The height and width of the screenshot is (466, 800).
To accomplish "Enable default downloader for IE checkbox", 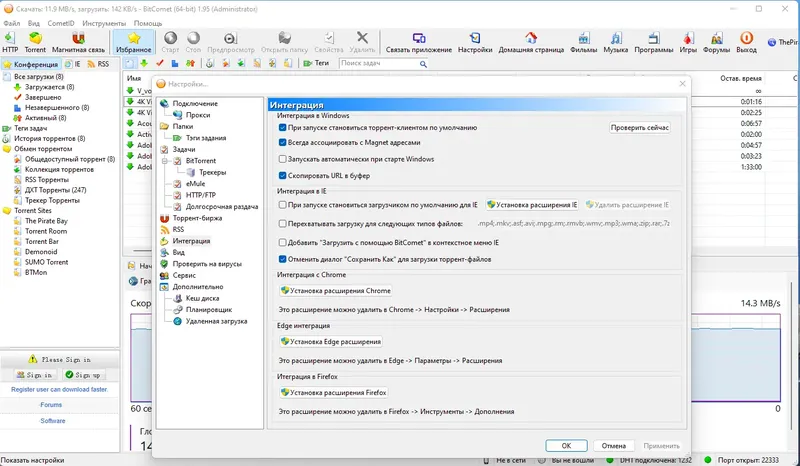I will (x=282, y=205).
